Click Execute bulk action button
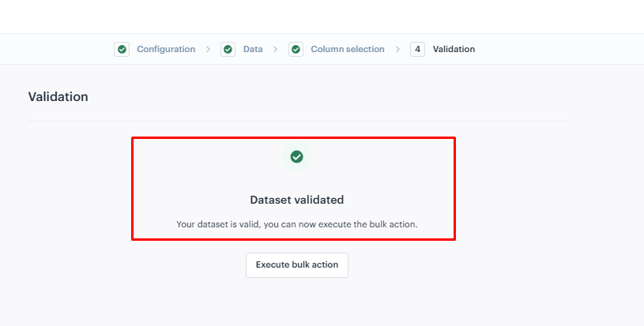This screenshot has height=326, width=644. 297,265
